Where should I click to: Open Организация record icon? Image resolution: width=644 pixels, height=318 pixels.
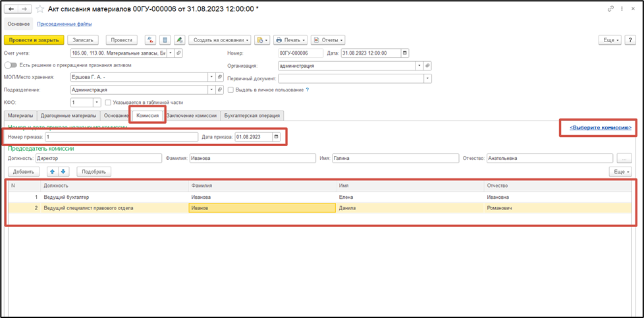[x=427, y=65]
